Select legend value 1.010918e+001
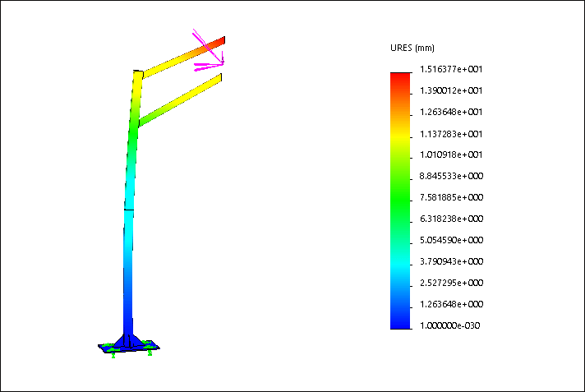585x392 pixels. (451, 154)
